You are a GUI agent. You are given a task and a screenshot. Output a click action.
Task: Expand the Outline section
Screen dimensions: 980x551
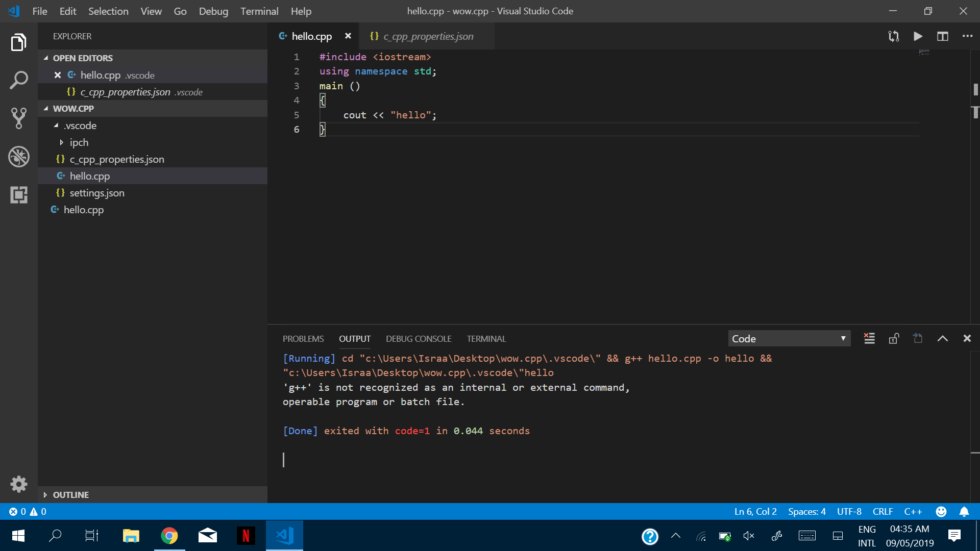[153, 495]
